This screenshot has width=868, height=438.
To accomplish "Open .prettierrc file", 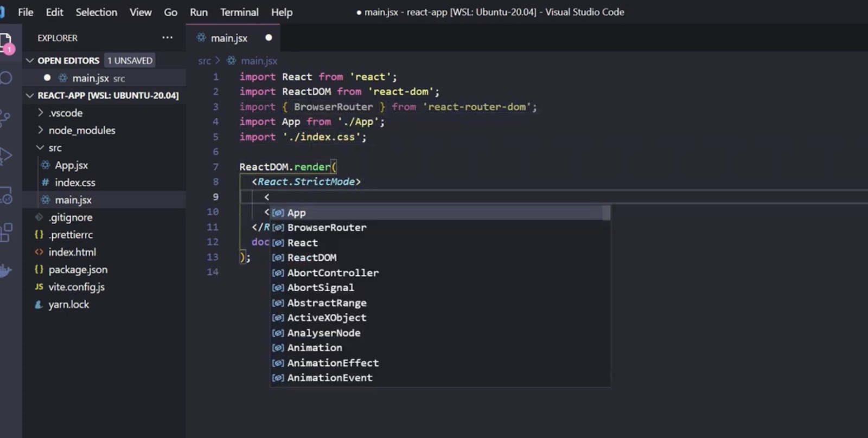I will click(71, 234).
